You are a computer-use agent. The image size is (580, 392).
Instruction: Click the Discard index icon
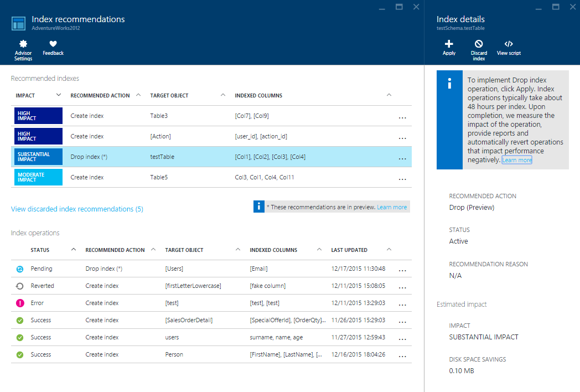[479, 44]
